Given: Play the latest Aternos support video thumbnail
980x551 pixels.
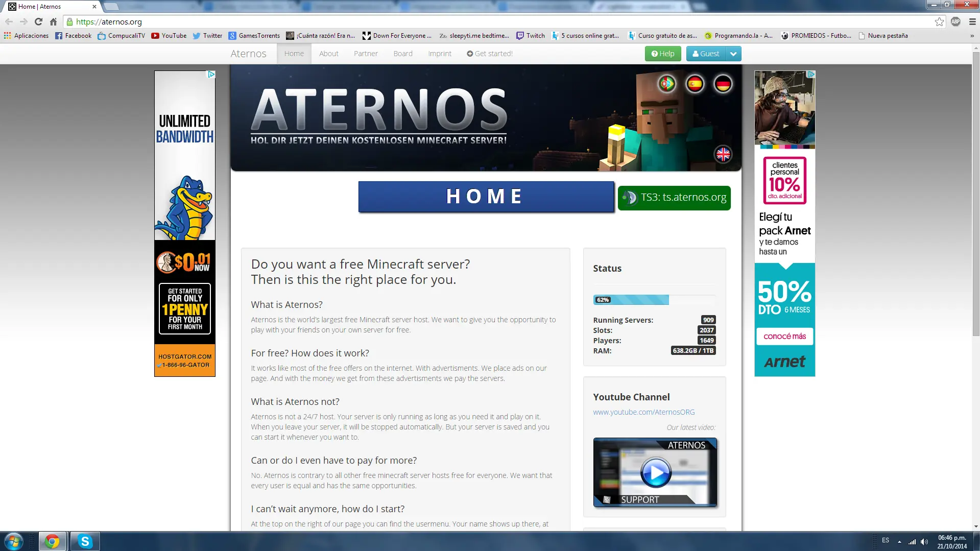Looking at the screenshot, I should (655, 472).
